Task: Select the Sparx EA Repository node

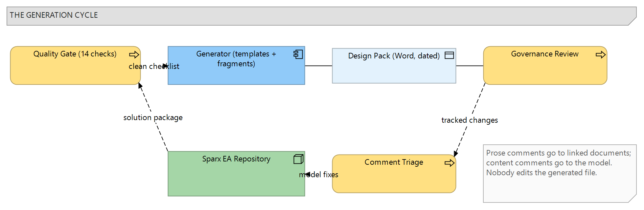Action: [236, 174]
